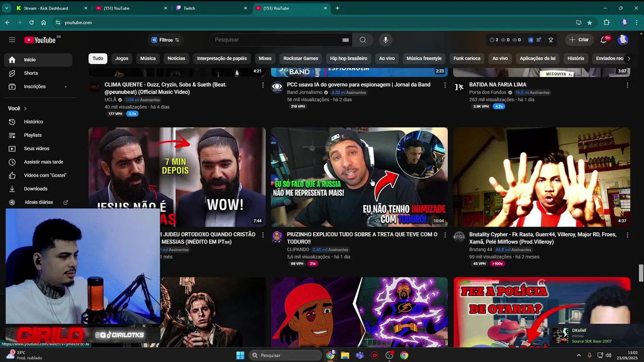Screen dimensions: 644x362
Task: Click the vidIQ trophy icon
Action: (x=551, y=40)
